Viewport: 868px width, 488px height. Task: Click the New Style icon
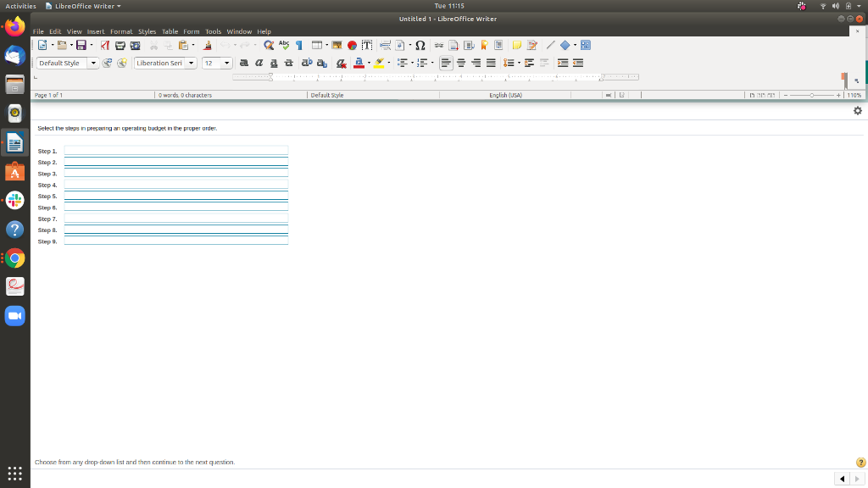tap(122, 63)
